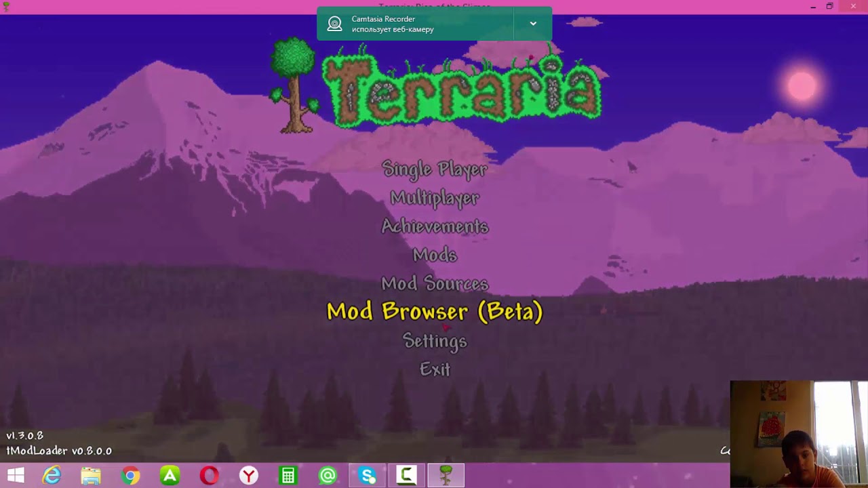The image size is (868, 488).
Task: Open Mod Browser (Beta)
Action: click(435, 312)
